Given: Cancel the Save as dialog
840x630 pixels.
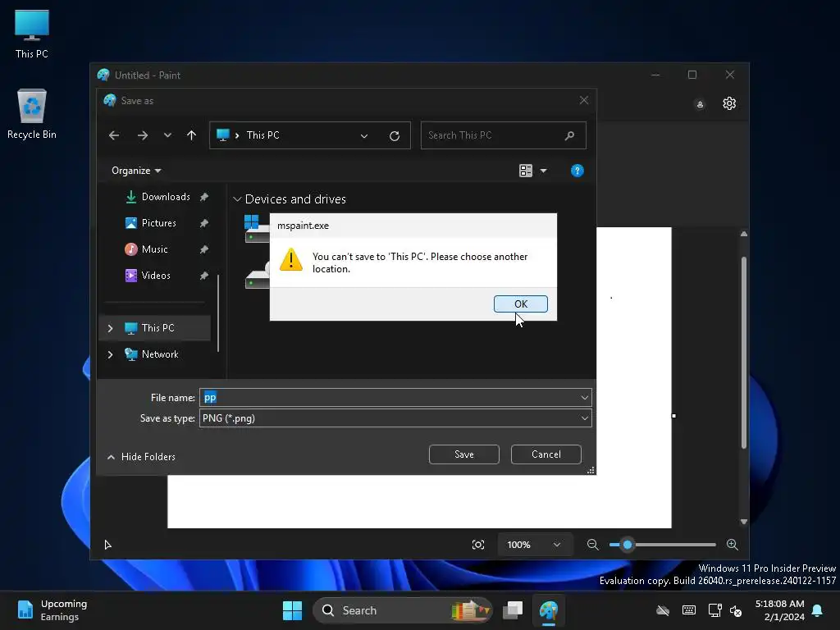Looking at the screenshot, I should click(546, 454).
